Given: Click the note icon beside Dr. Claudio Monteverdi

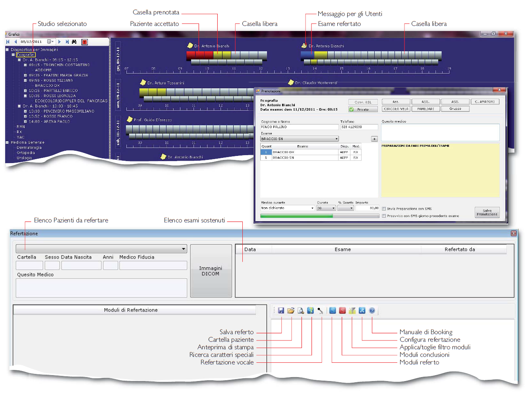Looking at the screenshot, I should pyautogui.click(x=291, y=82).
